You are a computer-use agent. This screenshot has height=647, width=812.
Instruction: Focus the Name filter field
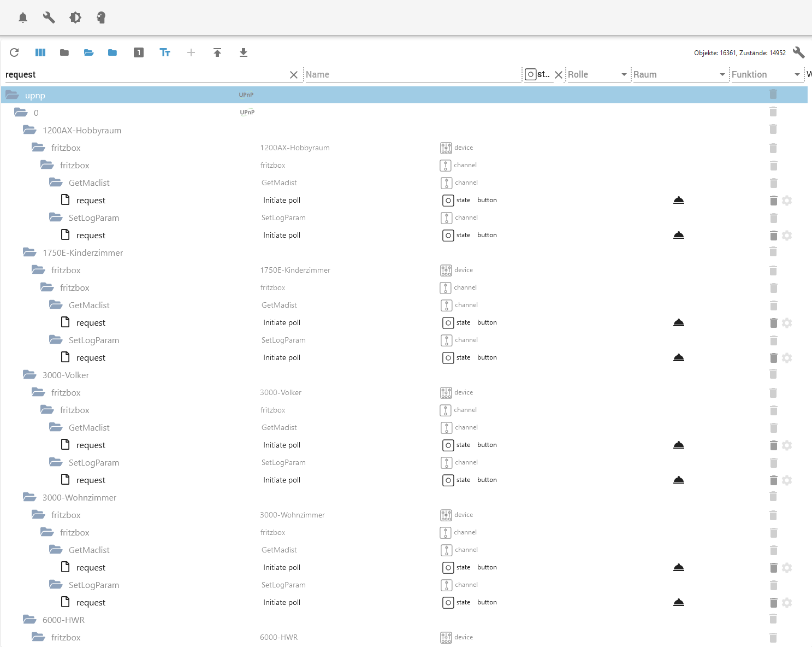[x=413, y=75]
